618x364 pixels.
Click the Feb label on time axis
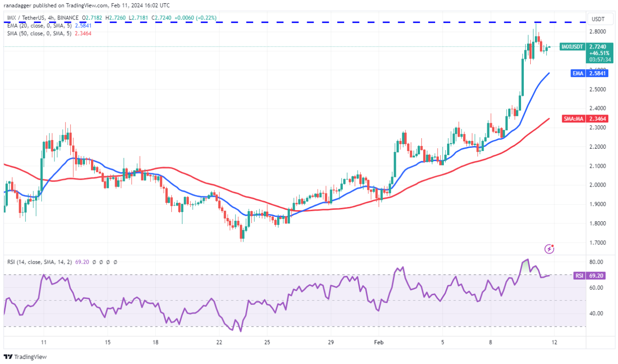coord(378,342)
